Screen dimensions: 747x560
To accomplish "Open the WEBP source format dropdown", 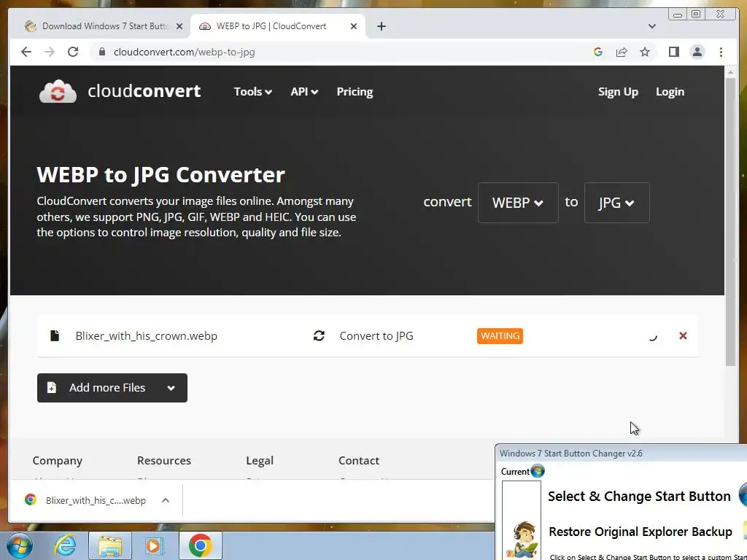I will (518, 203).
